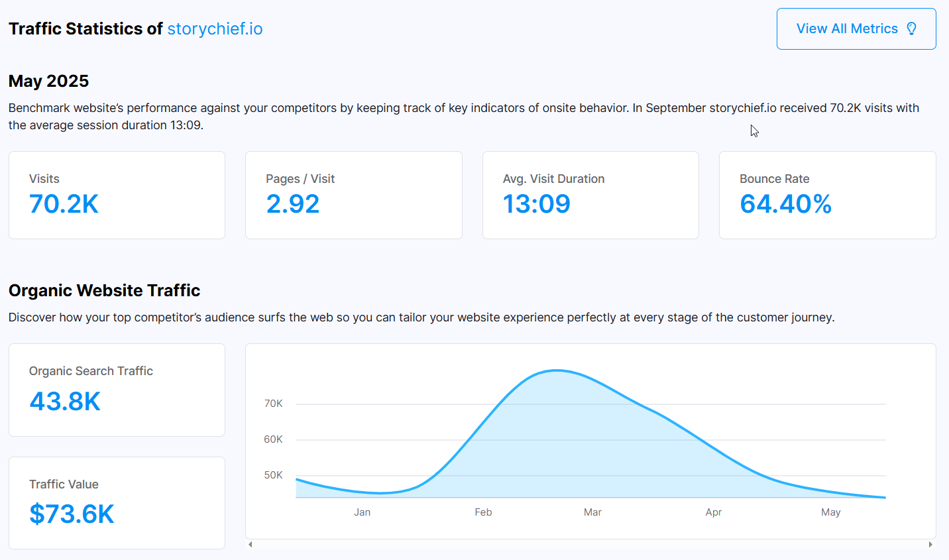The image size is (949, 560).
Task: Click the Jan label on chart axis
Action: (362, 512)
